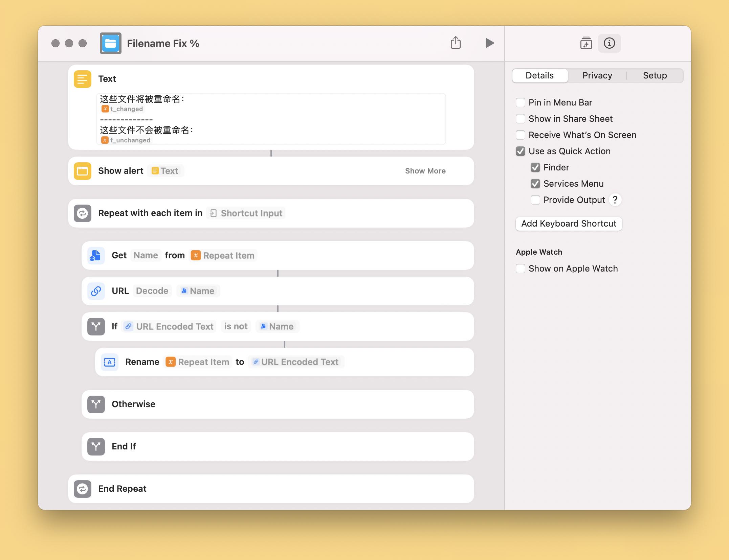Screen dimensions: 729x560
Task: Switch to the Privacy tab
Action: tap(597, 75)
